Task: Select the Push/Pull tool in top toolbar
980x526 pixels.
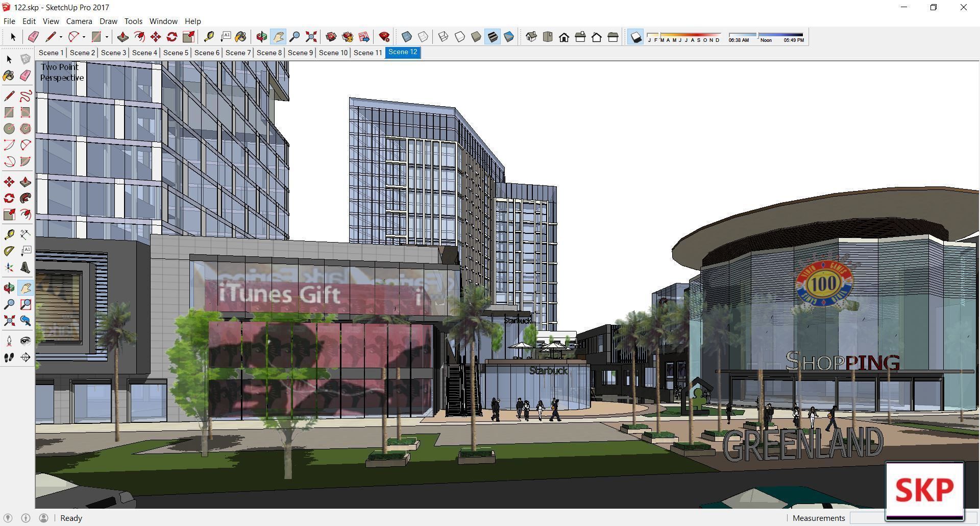Action: (x=122, y=37)
